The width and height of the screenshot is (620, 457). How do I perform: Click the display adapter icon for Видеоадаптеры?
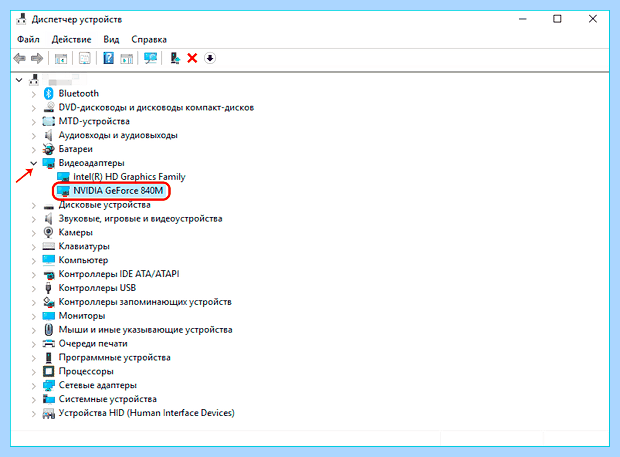49,163
